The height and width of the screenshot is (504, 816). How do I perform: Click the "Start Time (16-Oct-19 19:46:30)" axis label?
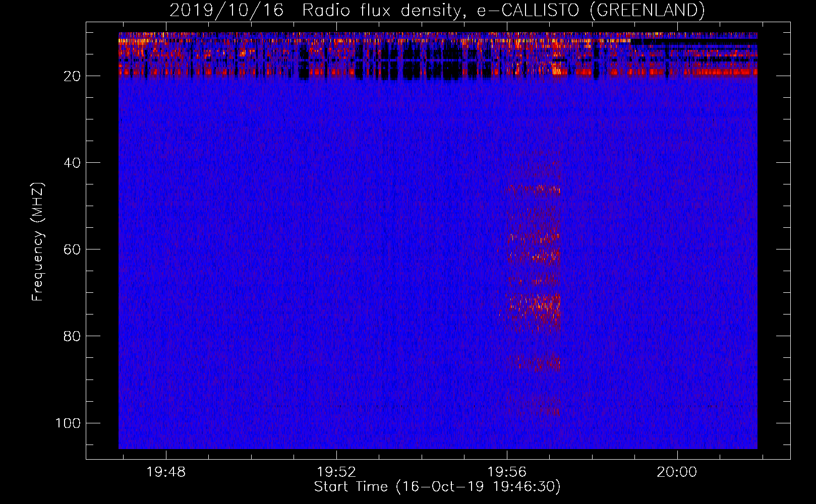pos(437,487)
